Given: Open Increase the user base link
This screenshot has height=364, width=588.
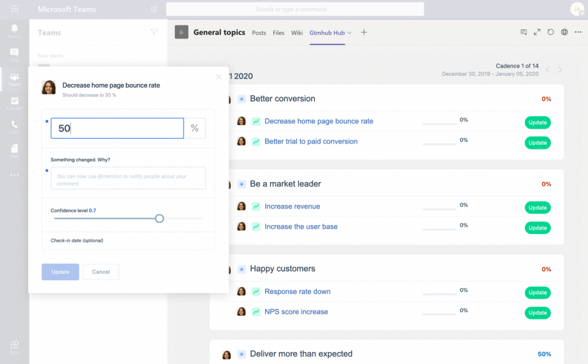Looking at the screenshot, I should pos(301,226).
